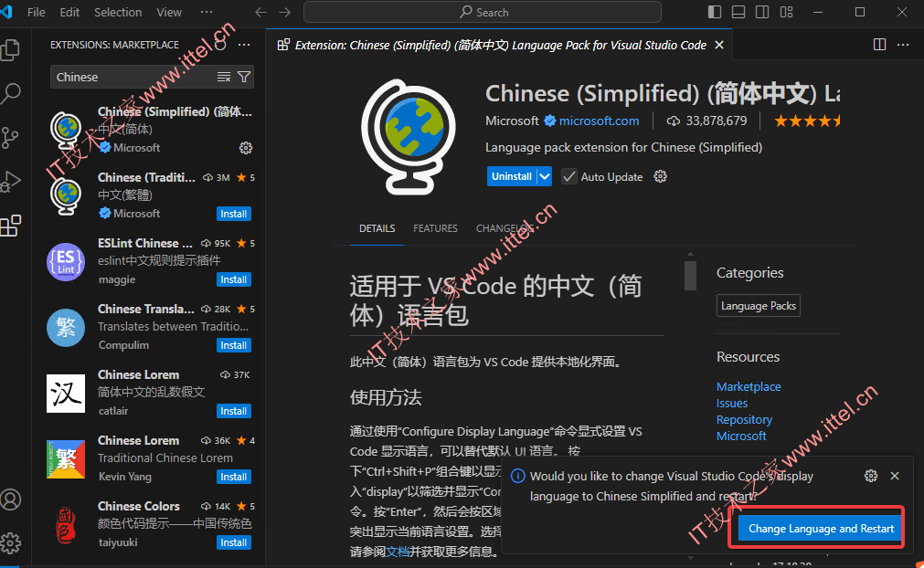Viewport: 924px width, 568px height.
Task: Click the five-star rating of the extension
Action: tap(807, 121)
